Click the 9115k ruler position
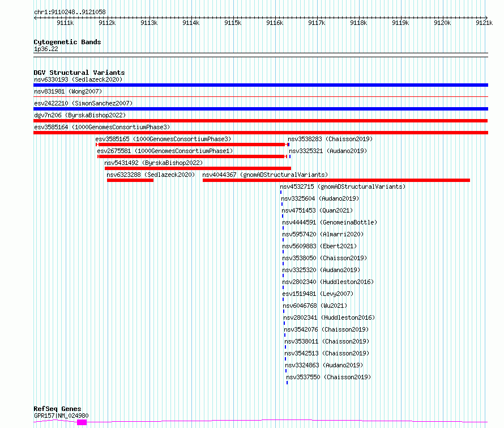The height and width of the screenshot is (428, 504). coord(233,23)
